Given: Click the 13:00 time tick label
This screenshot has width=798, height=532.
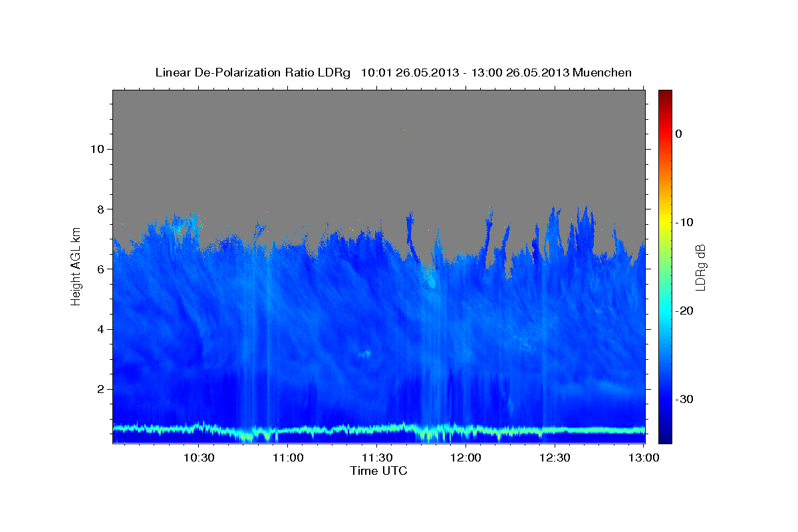Looking at the screenshot, I should coord(643,458).
